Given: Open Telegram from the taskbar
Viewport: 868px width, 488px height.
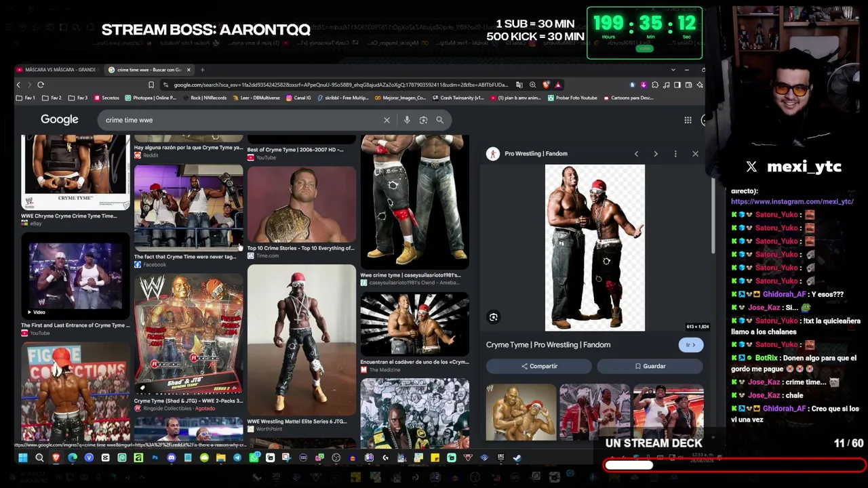Looking at the screenshot, I should [x=237, y=458].
